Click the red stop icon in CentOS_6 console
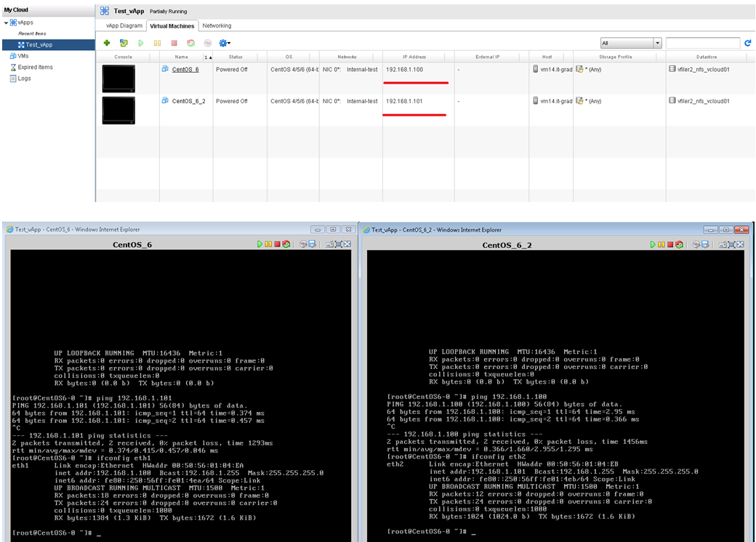This screenshot has height=542, width=756. [x=277, y=245]
